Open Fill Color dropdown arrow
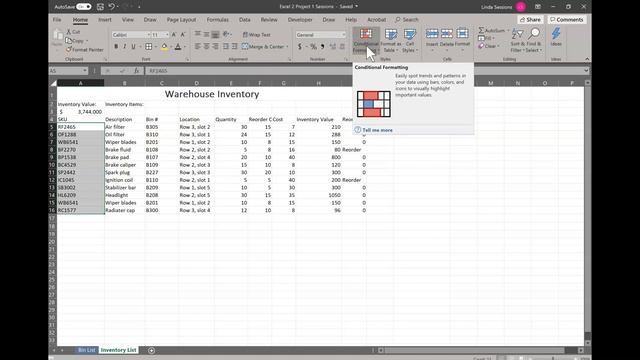 pos(171,47)
